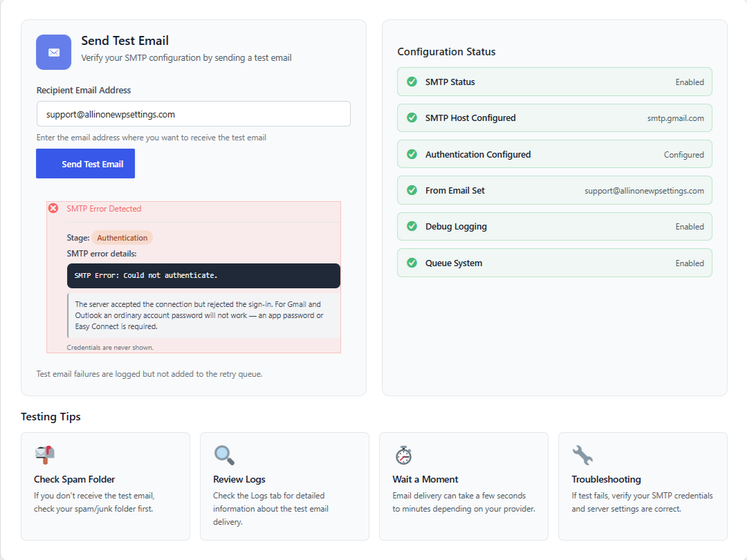Click the 'Wait a Moment' card title
Viewport: 747px width, 560px height.
(x=425, y=480)
